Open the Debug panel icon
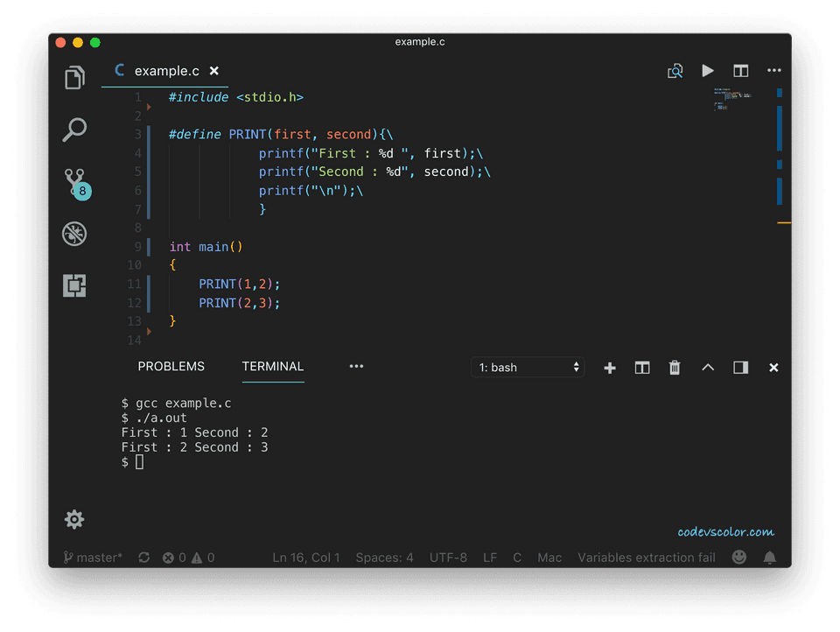The height and width of the screenshot is (632, 840). coord(75,233)
